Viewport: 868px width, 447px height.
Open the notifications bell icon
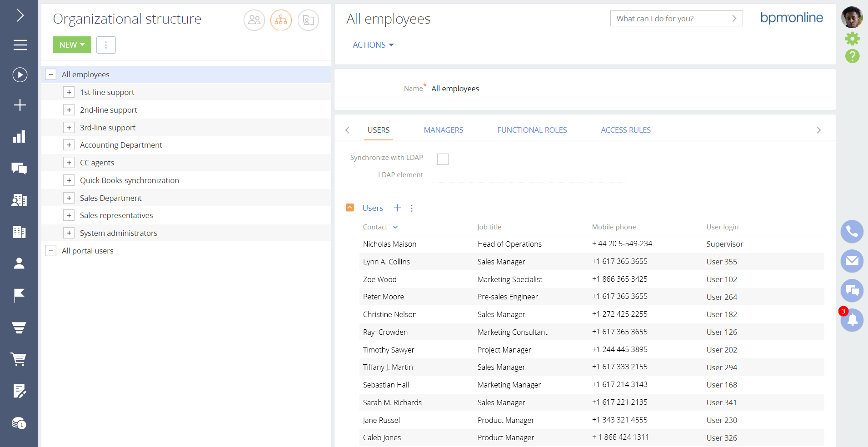852,320
